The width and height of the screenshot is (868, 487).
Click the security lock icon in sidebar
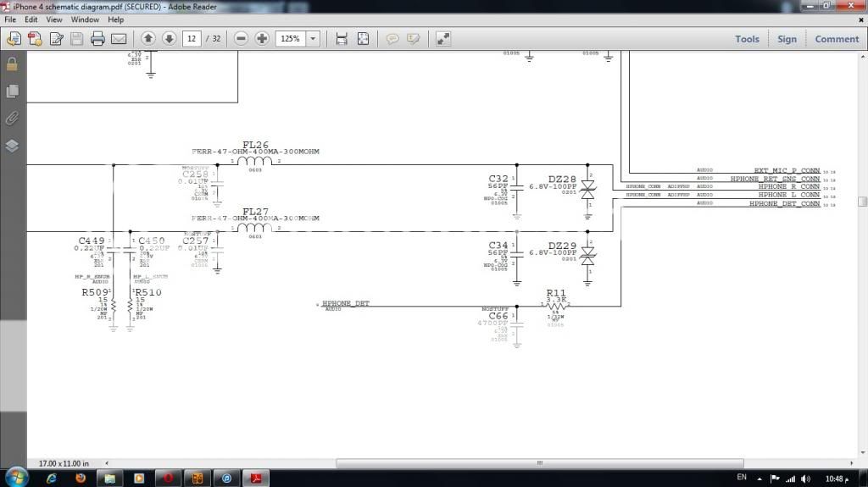point(12,64)
